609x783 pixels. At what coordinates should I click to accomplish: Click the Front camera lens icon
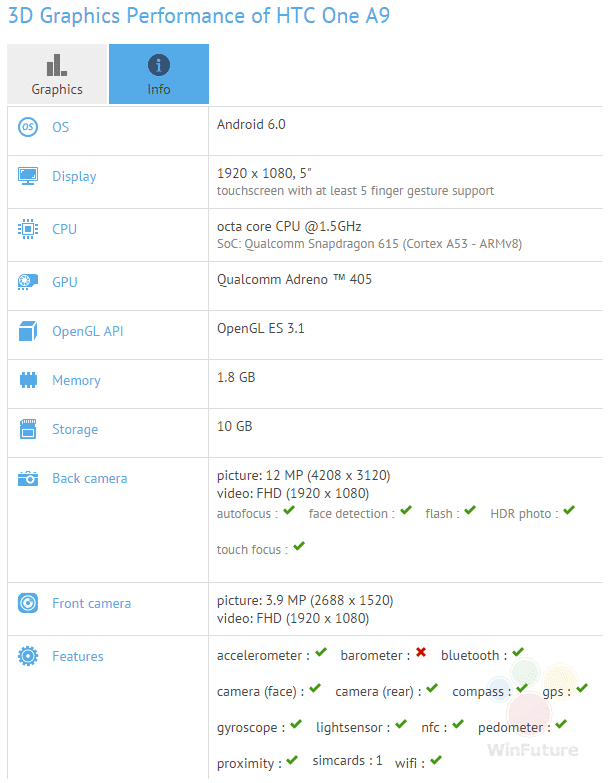click(x=28, y=603)
